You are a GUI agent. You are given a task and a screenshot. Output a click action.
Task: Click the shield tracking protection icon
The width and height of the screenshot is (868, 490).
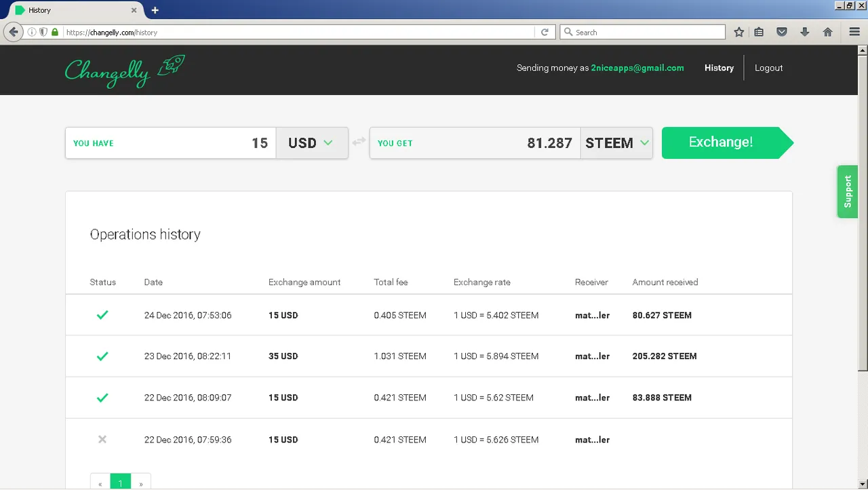click(43, 32)
